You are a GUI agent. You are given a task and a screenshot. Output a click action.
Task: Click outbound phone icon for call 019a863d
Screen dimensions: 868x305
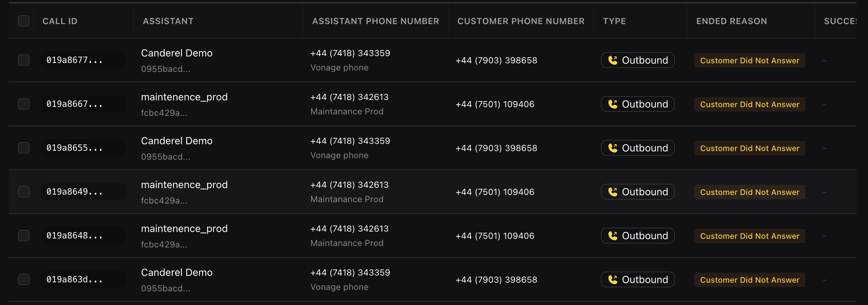pyautogui.click(x=613, y=279)
